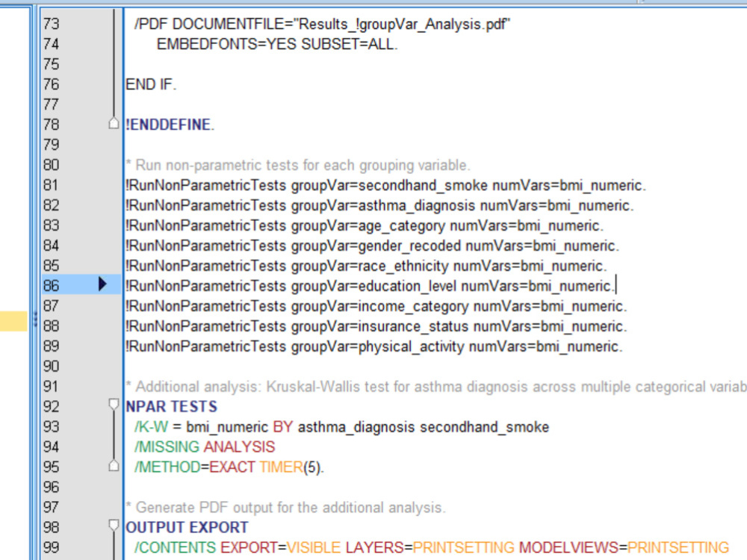Click the TIMER keyword on line 95
Screen dimensions: 747x560
pos(281,467)
